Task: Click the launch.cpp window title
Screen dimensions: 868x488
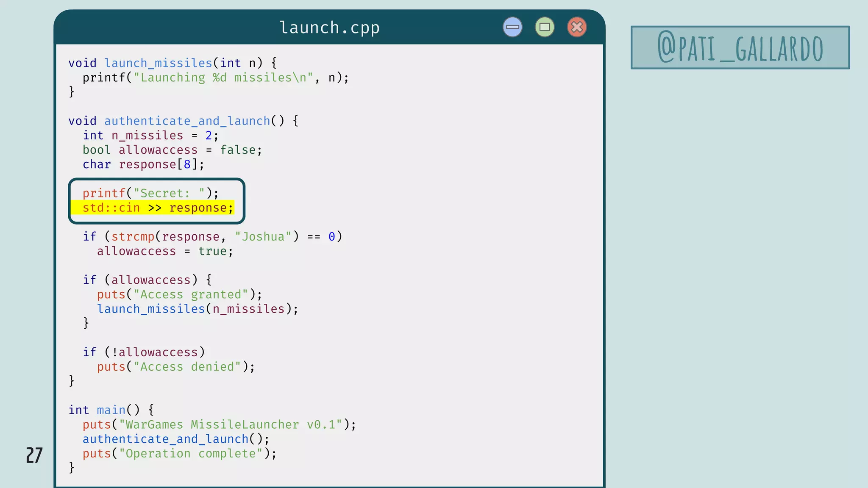Action: [x=329, y=28]
